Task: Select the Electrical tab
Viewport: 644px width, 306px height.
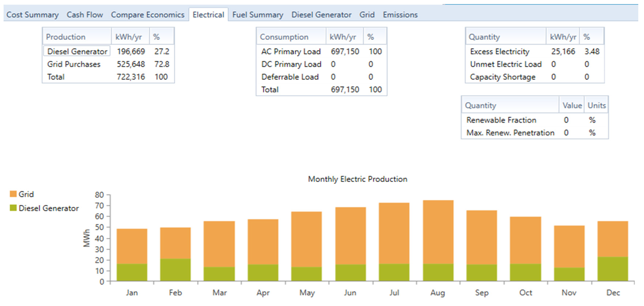Action: click(208, 15)
